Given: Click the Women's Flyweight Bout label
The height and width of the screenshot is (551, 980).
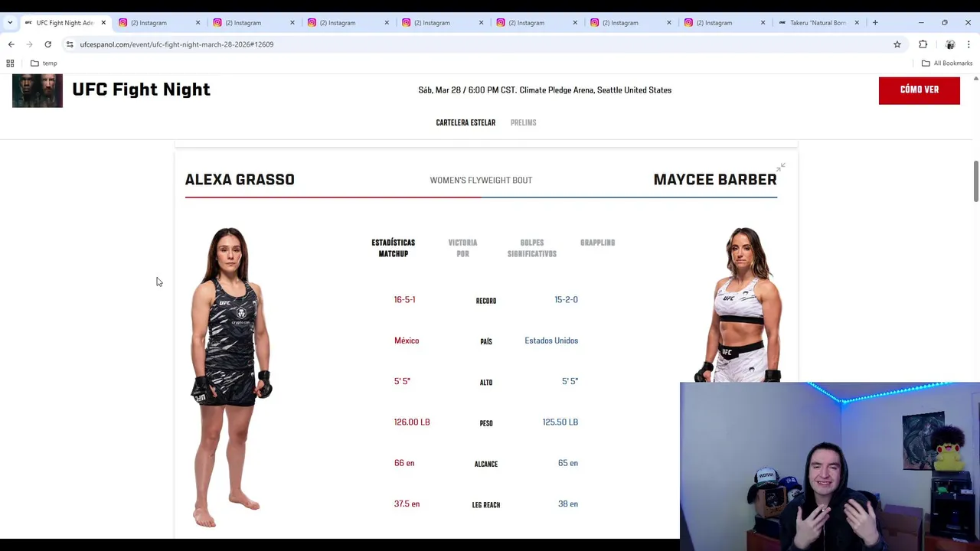Looking at the screenshot, I should click(x=481, y=180).
